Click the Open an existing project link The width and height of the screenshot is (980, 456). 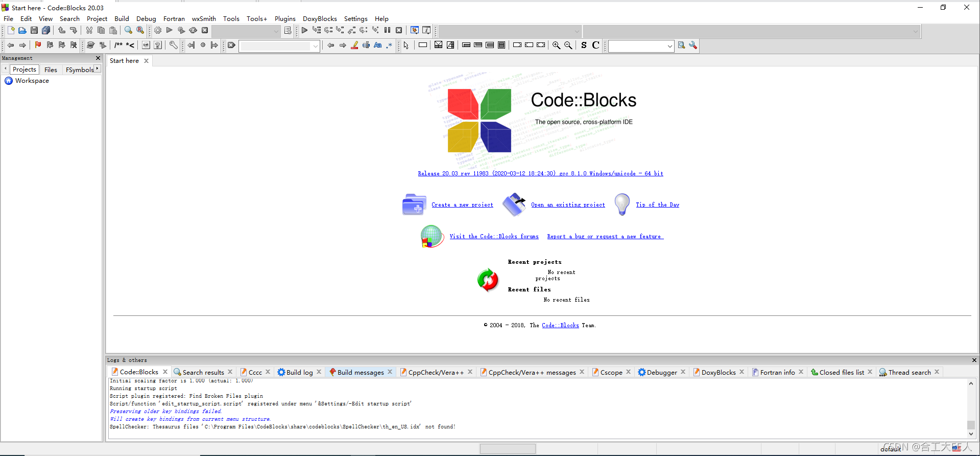[568, 204]
